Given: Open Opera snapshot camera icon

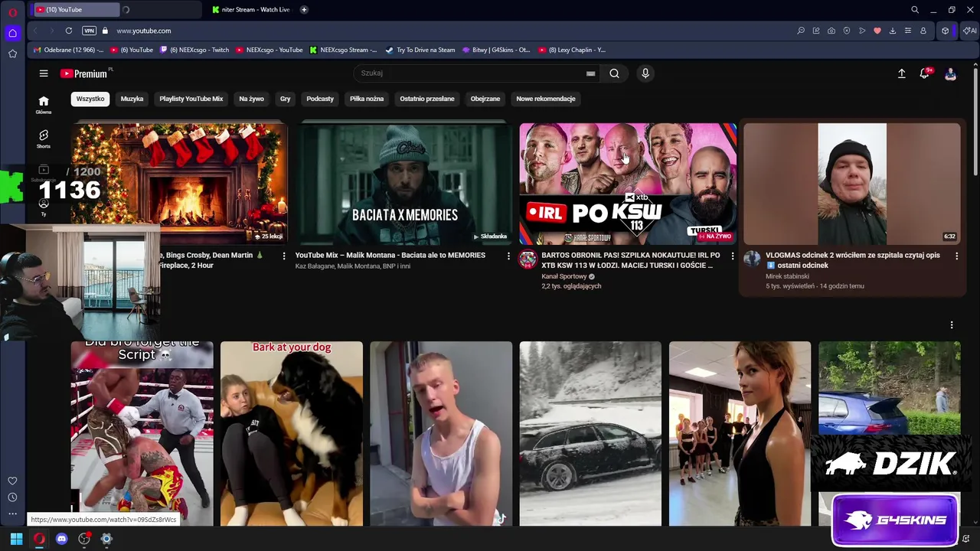Looking at the screenshot, I should click(831, 31).
